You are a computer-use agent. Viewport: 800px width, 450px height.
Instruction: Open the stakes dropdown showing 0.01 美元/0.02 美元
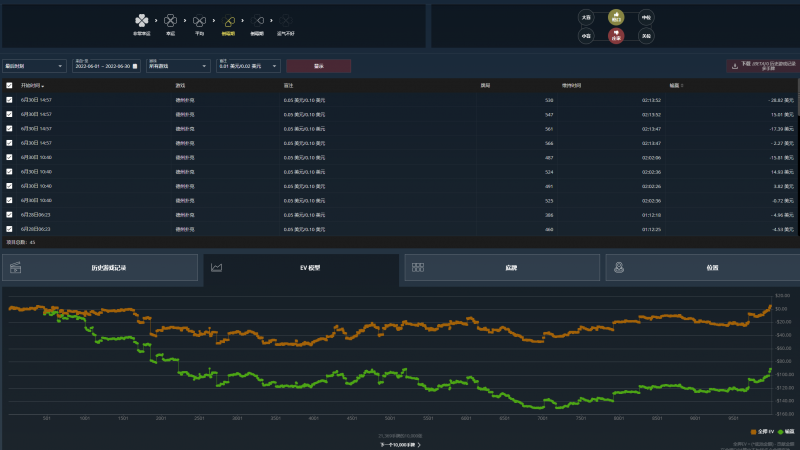(248, 66)
